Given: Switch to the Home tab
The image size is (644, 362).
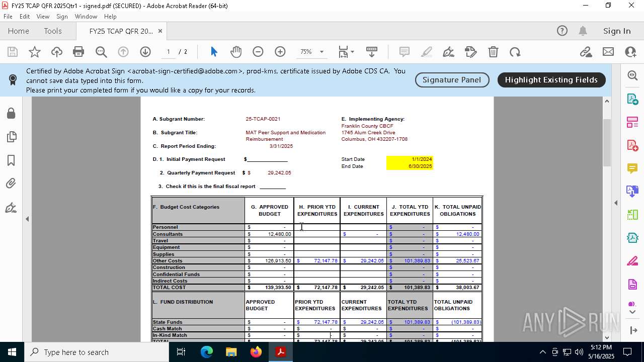Looking at the screenshot, I should (19, 31).
